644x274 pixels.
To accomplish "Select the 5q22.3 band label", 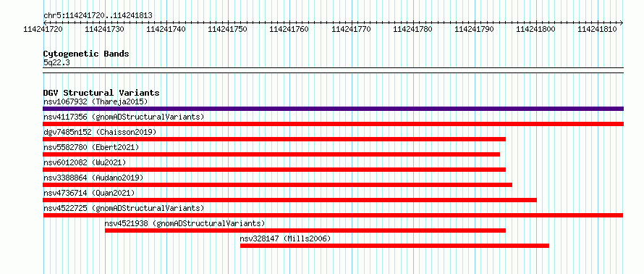I will (x=56, y=62).
